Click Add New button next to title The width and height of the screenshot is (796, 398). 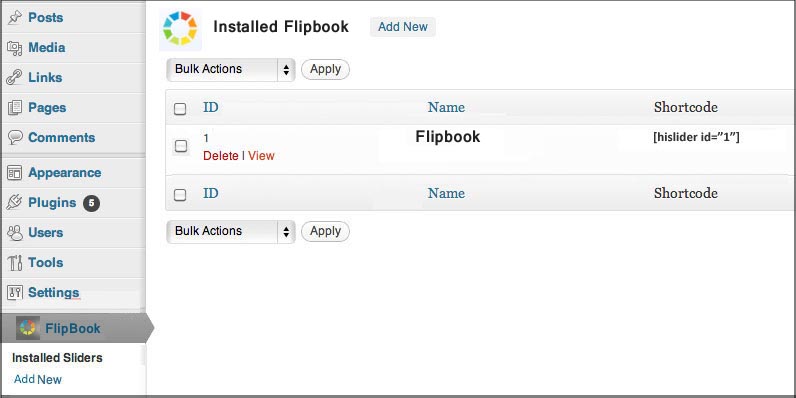[403, 27]
